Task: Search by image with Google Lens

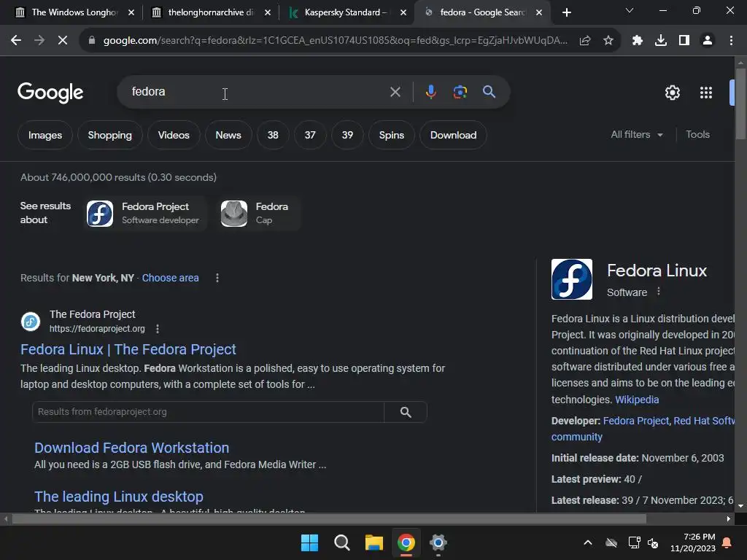Action: point(460,92)
